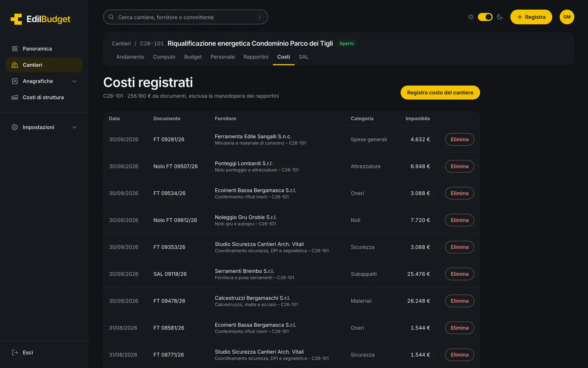Click the Impostazioni gear icon
588x368 pixels.
[15, 127]
